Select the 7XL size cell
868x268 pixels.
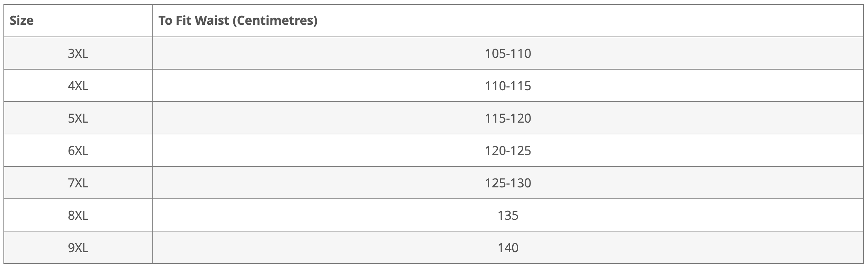click(78, 183)
